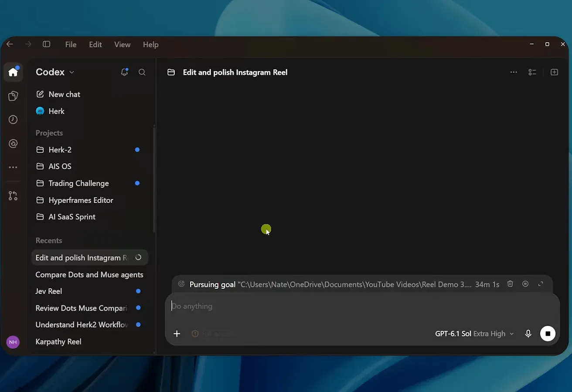Open the View menu
This screenshot has height=392, width=572.
coord(122,44)
